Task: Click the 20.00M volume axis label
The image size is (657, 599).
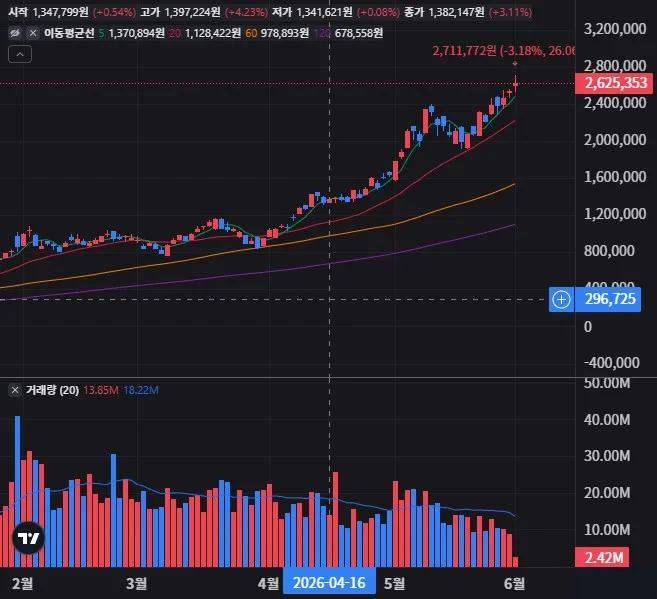Action: [x=607, y=493]
